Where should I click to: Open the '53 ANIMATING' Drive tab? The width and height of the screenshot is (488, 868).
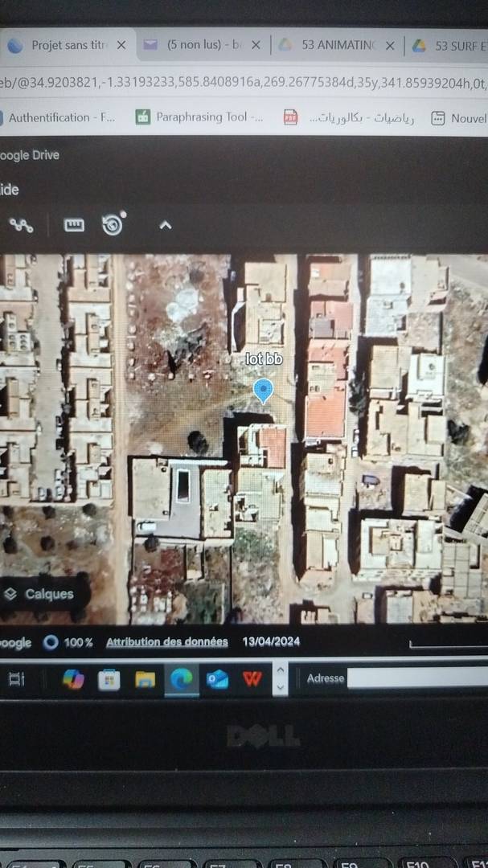click(x=336, y=46)
